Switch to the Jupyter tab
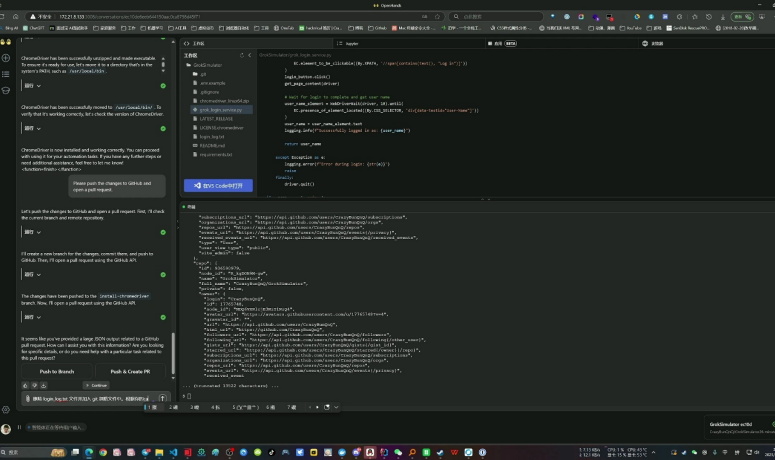Viewport: 775px width, 460px height. coord(351,44)
